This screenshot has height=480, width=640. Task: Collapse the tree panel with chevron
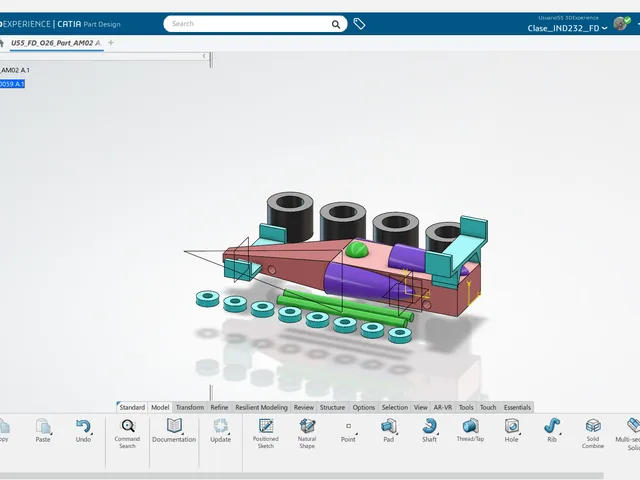[204, 56]
